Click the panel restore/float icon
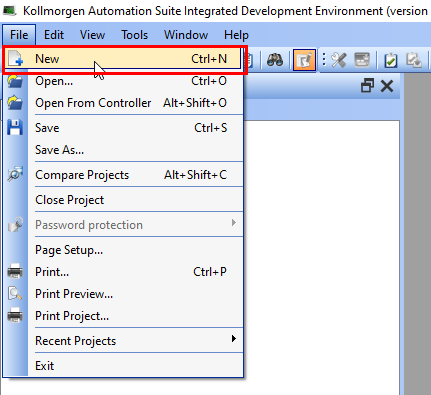 (367, 86)
